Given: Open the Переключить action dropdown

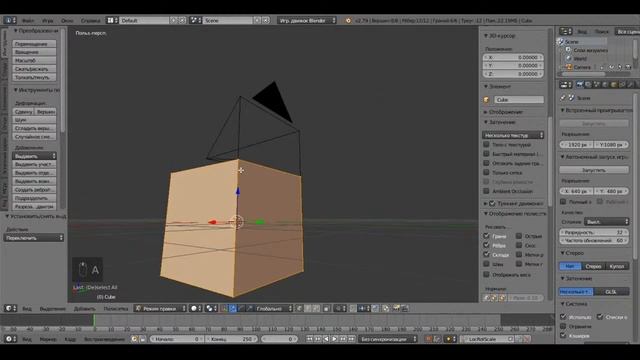Looking at the screenshot, I should [x=34, y=238].
